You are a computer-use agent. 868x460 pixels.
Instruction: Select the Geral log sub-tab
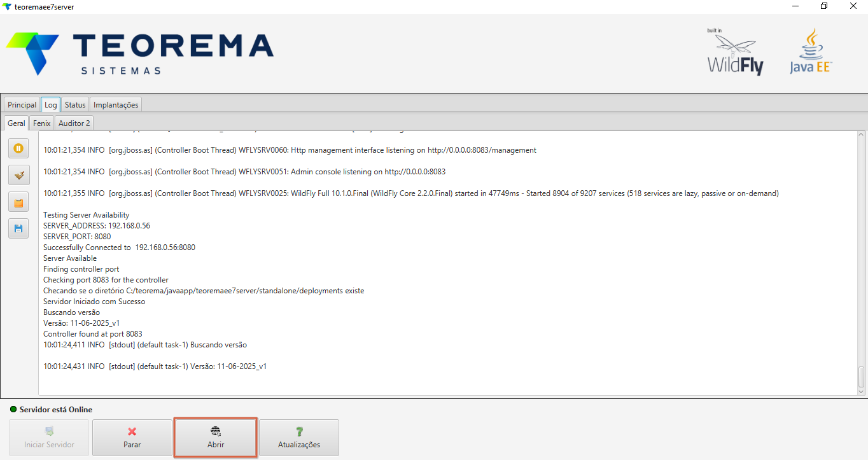click(17, 123)
